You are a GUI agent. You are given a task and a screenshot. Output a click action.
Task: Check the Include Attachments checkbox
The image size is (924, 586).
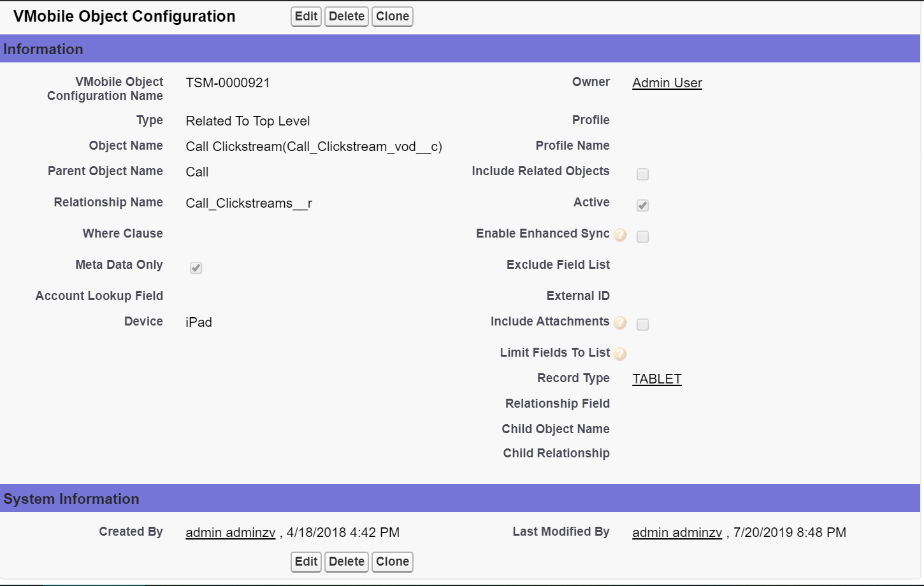click(x=642, y=324)
